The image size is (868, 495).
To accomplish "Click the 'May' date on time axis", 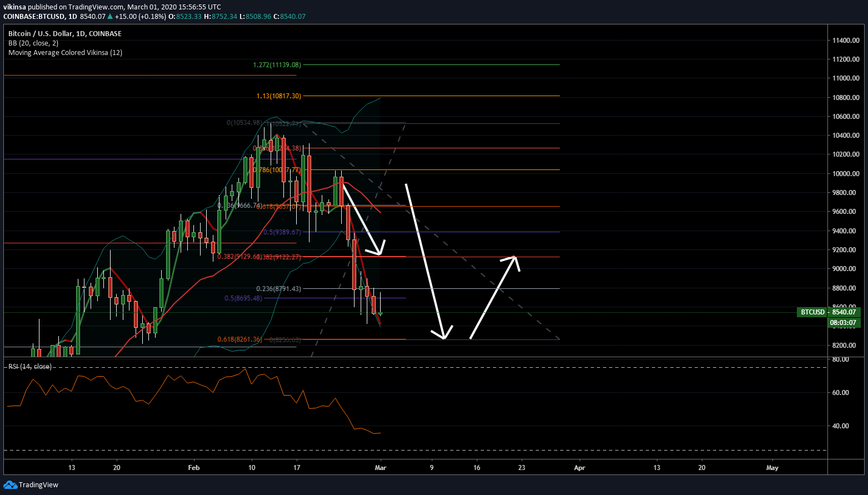I will (772, 468).
